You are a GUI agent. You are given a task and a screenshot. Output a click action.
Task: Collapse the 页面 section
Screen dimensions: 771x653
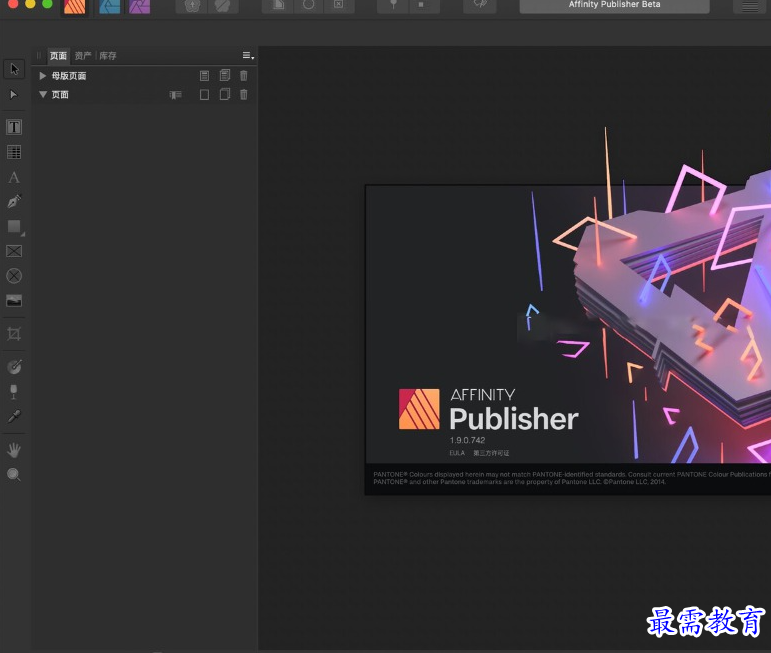click(43, 94)
